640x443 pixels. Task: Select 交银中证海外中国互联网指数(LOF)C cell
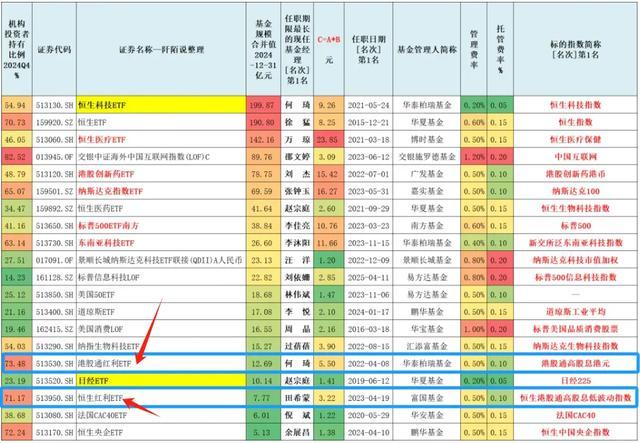pos(161,157)
